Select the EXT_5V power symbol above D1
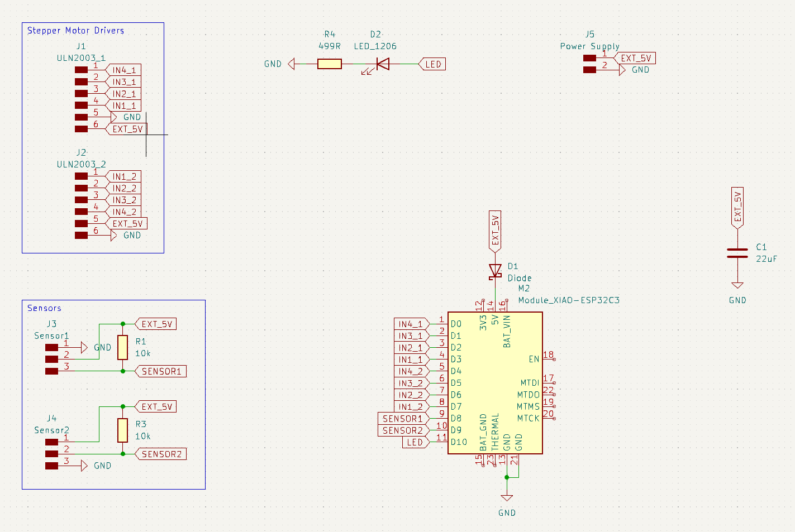Screen dimensions: 795x532 [495, 229]
